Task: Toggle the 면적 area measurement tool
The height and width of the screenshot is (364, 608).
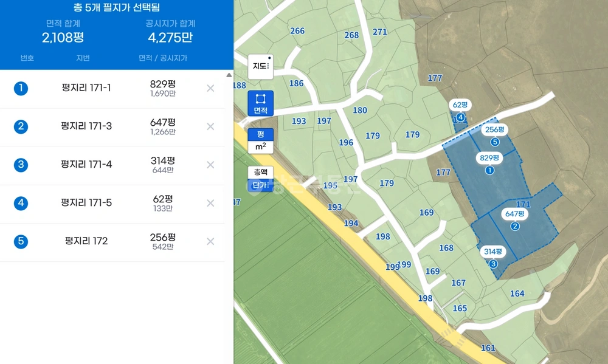Action: tap(261, 103)
